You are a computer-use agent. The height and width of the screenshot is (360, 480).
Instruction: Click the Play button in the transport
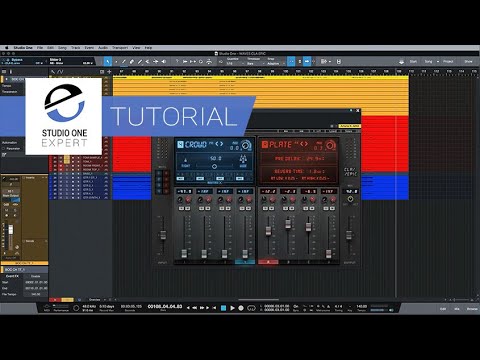pos(232,308)
